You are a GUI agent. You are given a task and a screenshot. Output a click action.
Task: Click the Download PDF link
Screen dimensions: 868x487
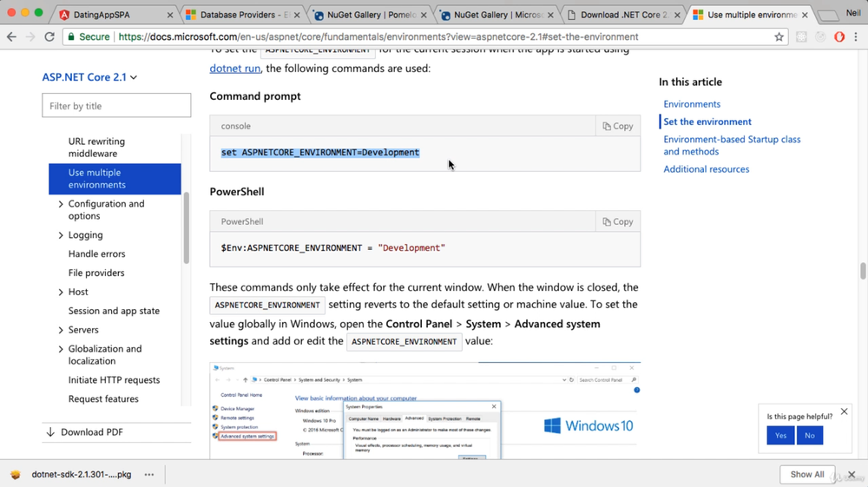(92, 432)
